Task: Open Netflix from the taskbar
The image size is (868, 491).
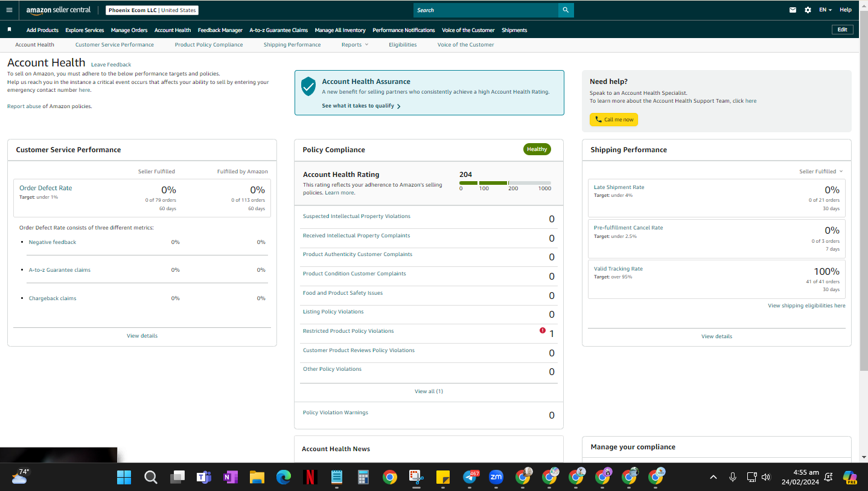Action: coord(310,477)
